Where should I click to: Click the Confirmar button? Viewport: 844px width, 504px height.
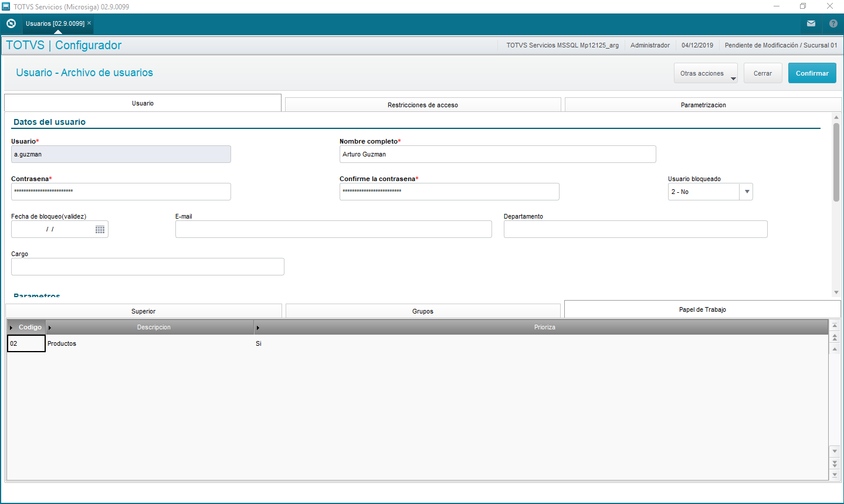tap(812, 73)
